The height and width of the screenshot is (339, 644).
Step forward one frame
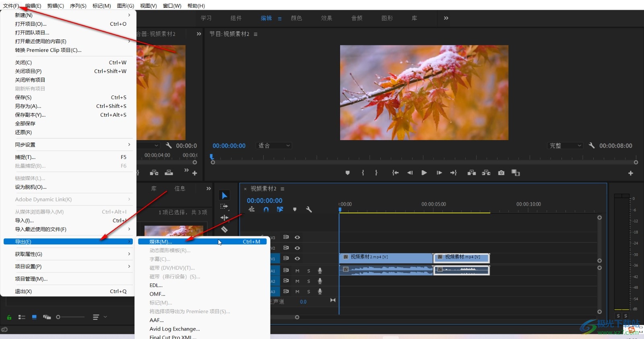[439, 173]
